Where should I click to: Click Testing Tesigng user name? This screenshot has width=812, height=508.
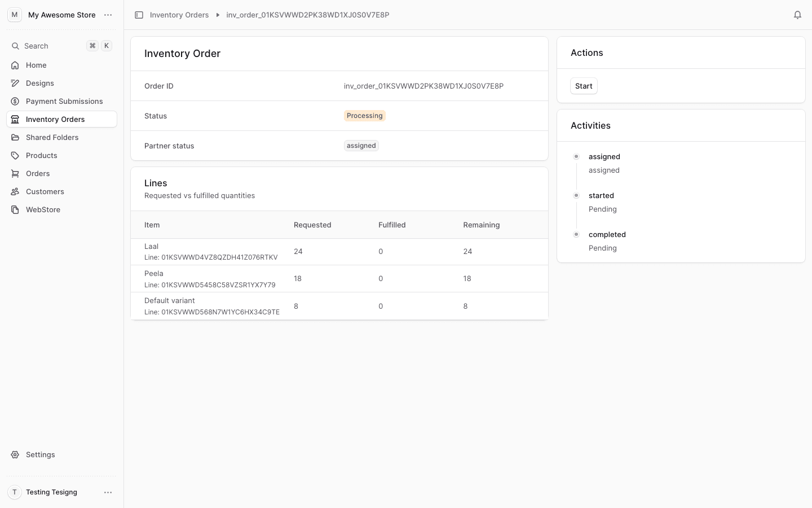(x=51, y=492)
